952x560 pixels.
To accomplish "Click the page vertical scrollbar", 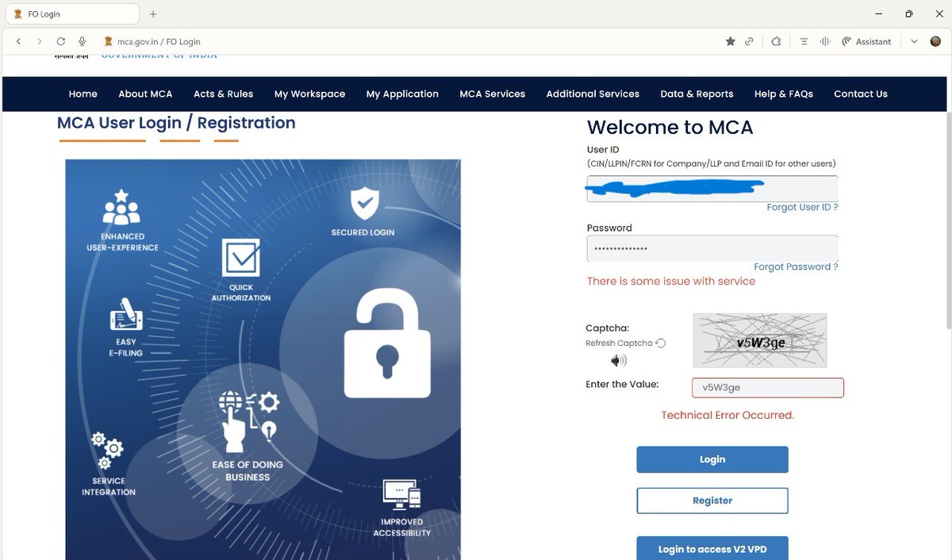I will click(x=947, y=221).
